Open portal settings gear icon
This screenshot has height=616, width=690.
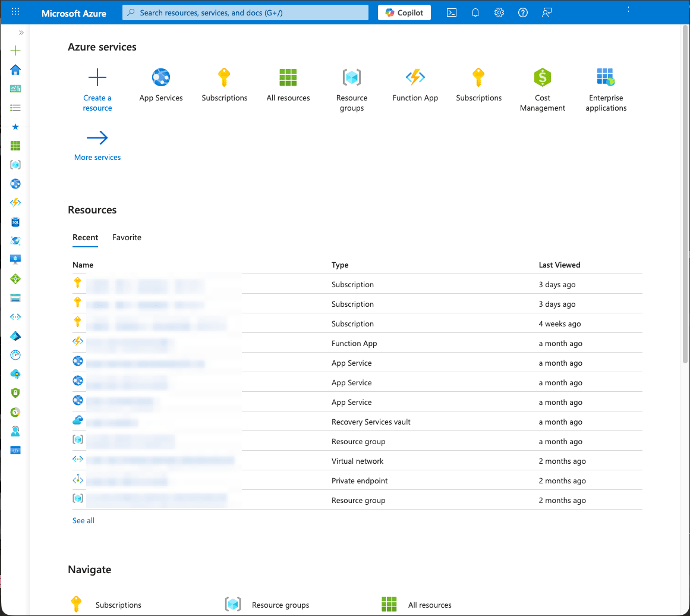coord(499,12)
